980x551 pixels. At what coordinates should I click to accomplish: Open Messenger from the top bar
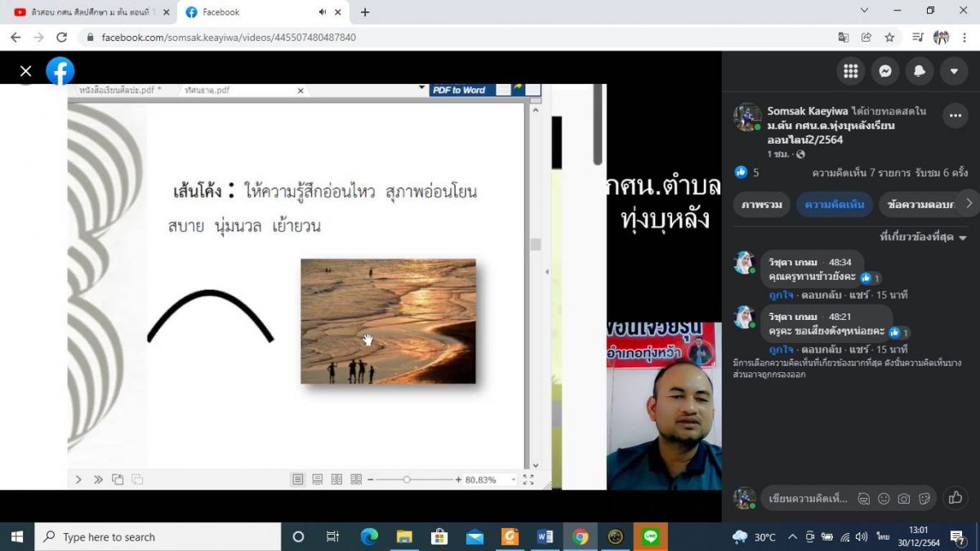pos(884,71)
